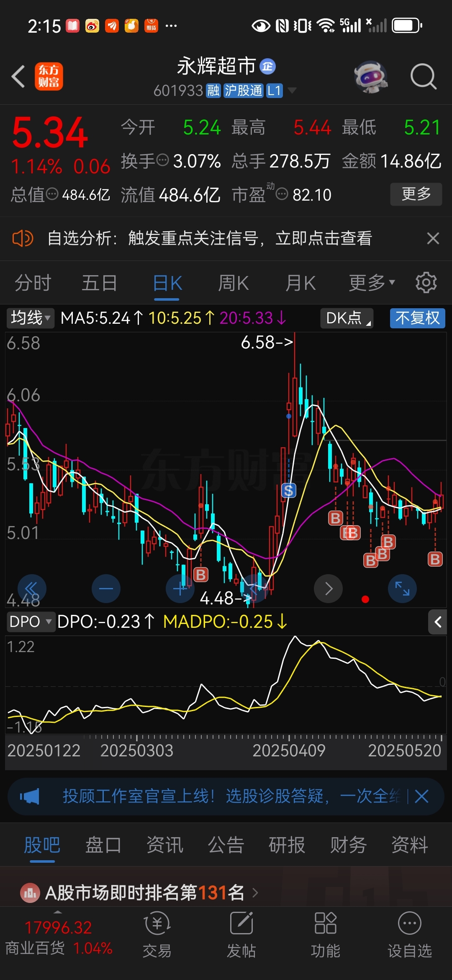
Task: Tap the L1 quote level badge
Action: coord(275,90)
